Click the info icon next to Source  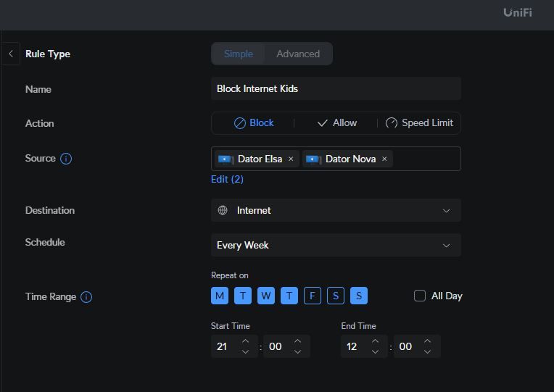(66, 159)
